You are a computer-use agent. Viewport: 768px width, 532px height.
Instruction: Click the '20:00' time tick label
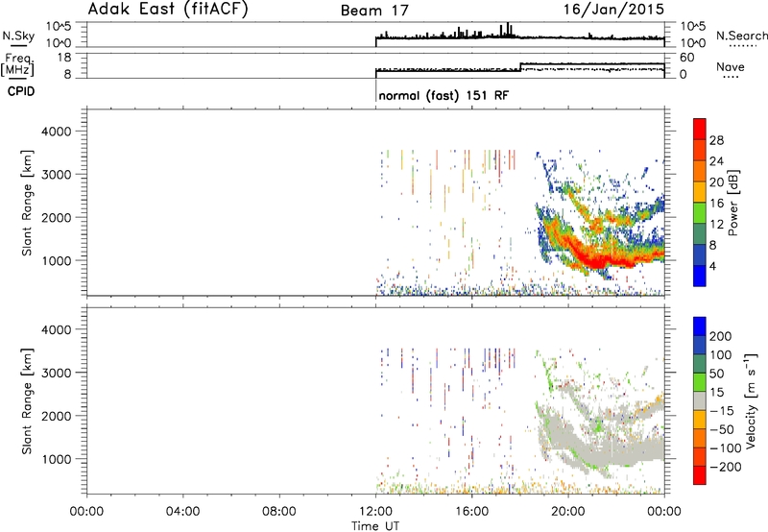click(x=568, y=512)
